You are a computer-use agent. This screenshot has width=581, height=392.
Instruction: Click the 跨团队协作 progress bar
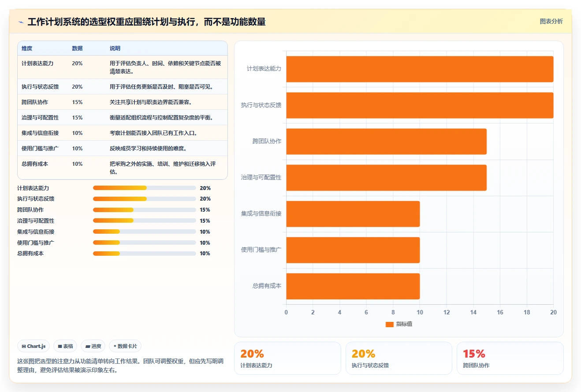[x=145, y=210]
